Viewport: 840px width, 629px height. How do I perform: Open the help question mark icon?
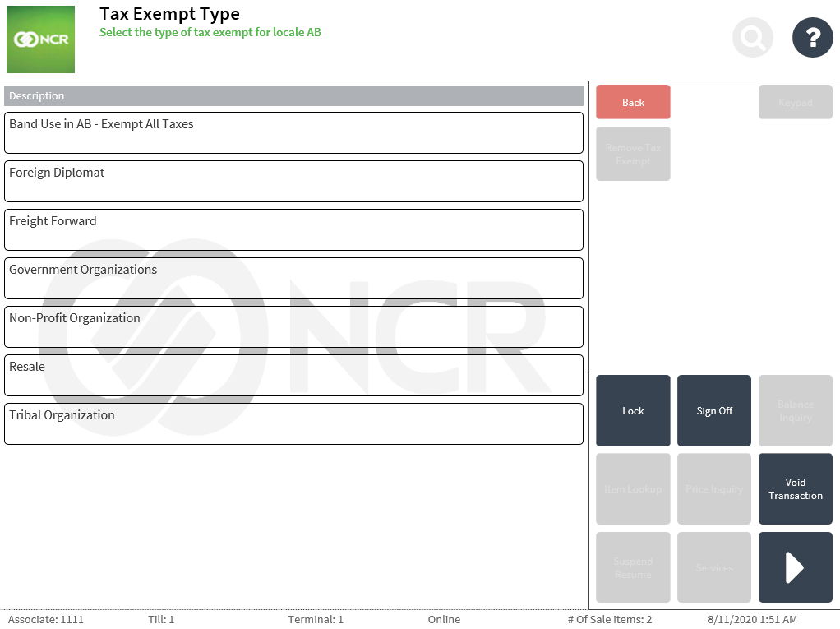812,38
